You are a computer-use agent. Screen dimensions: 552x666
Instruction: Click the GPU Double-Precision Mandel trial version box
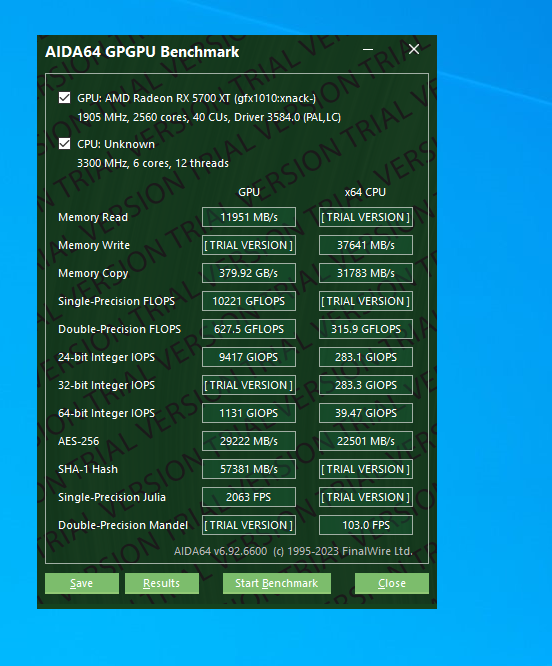point(249,525)
